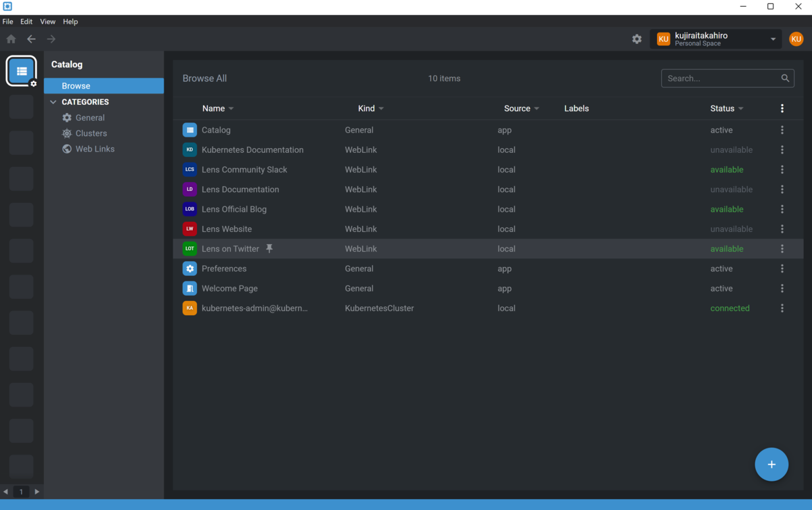Click the LOB Lens Official Blog icon
The image size is (812, 510).
190,209
